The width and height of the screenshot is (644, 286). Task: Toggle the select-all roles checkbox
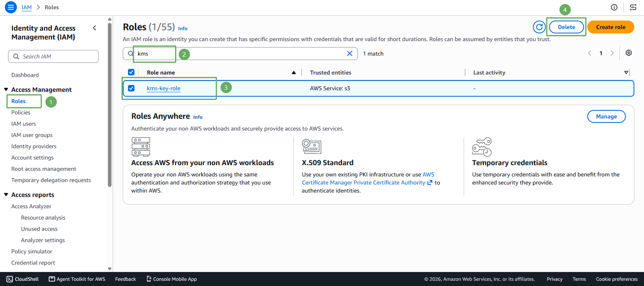tap(131, 72)
